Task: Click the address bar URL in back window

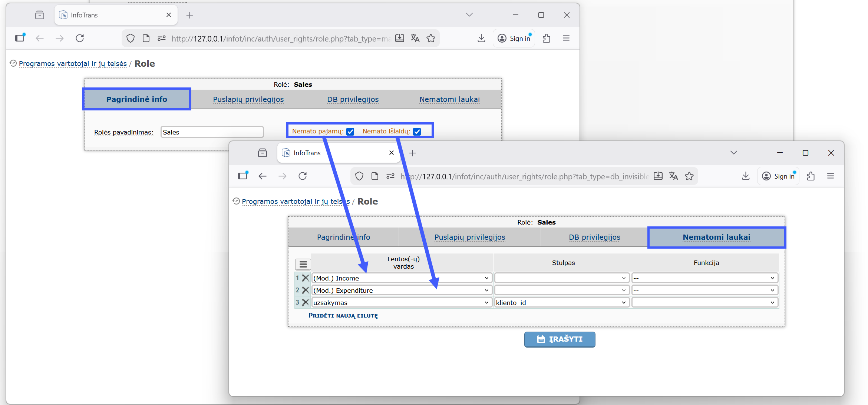Action: pos(281,39)
